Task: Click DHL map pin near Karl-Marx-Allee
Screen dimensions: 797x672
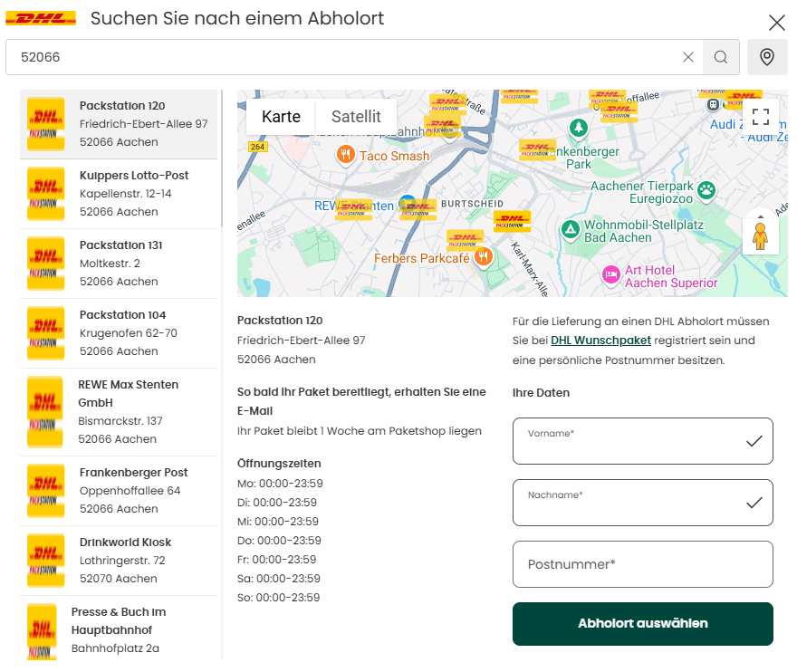Action: tap(513, 221)
